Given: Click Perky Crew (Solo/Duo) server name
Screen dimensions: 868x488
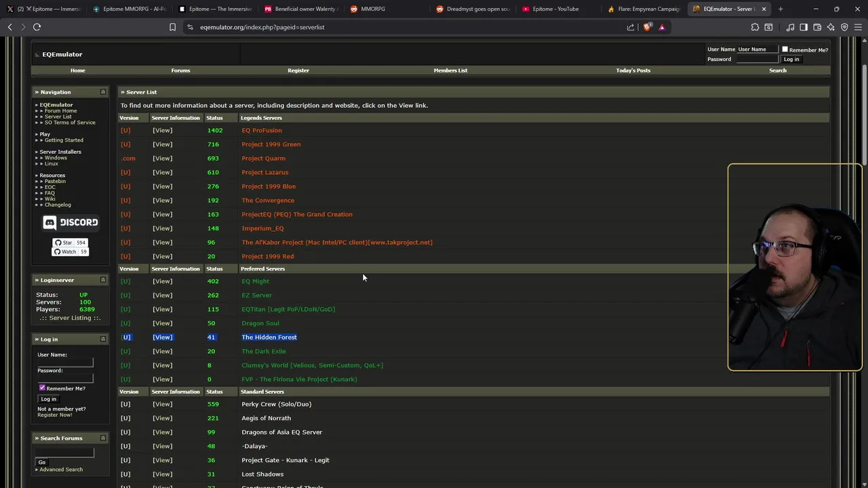Looking at the screenshot, I should tap(277, 404).
